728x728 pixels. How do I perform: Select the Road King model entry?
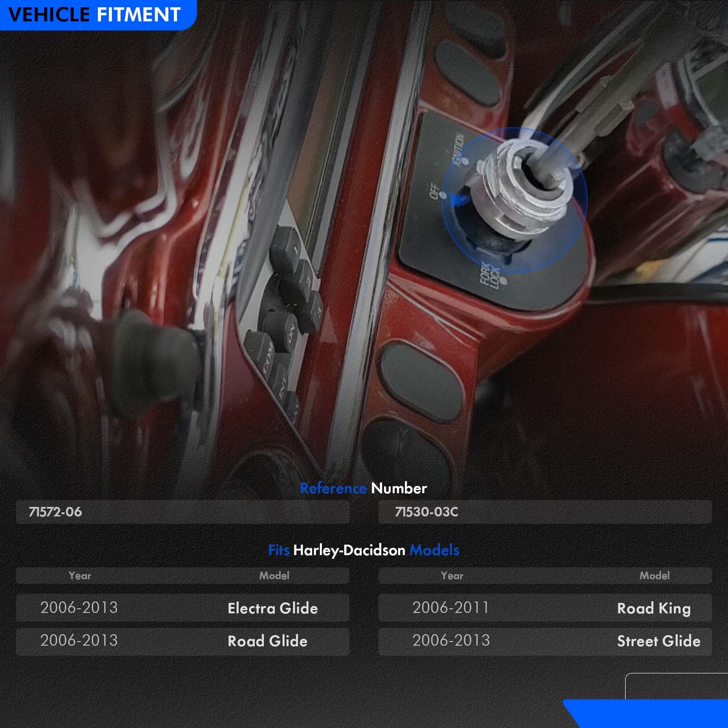[653, 608]
